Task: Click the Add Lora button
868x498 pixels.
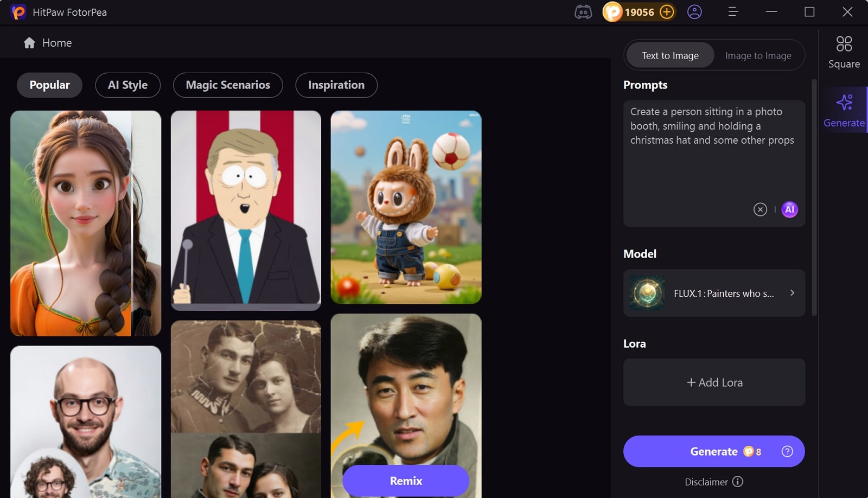Action: 714,382
